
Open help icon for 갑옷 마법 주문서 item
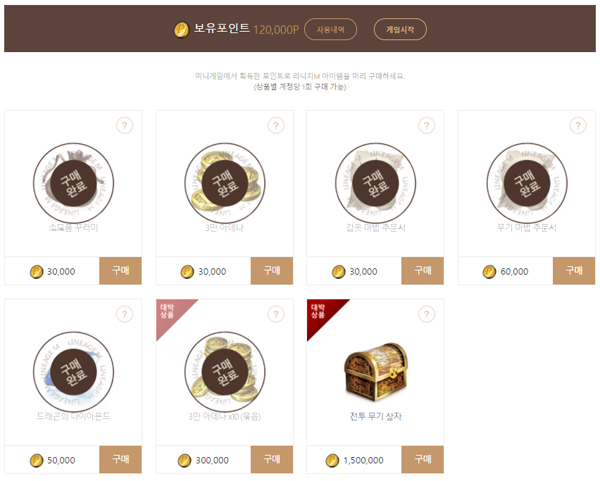(x=427, y=126)
